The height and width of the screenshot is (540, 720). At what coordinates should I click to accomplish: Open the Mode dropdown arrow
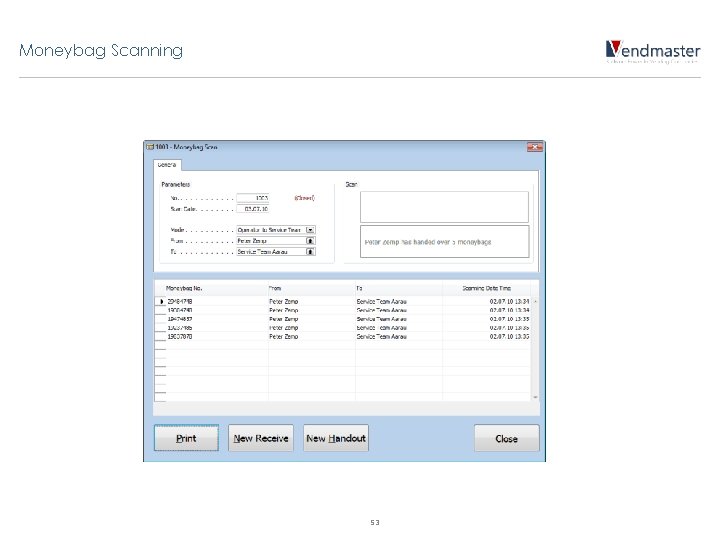tap(310, 230)
